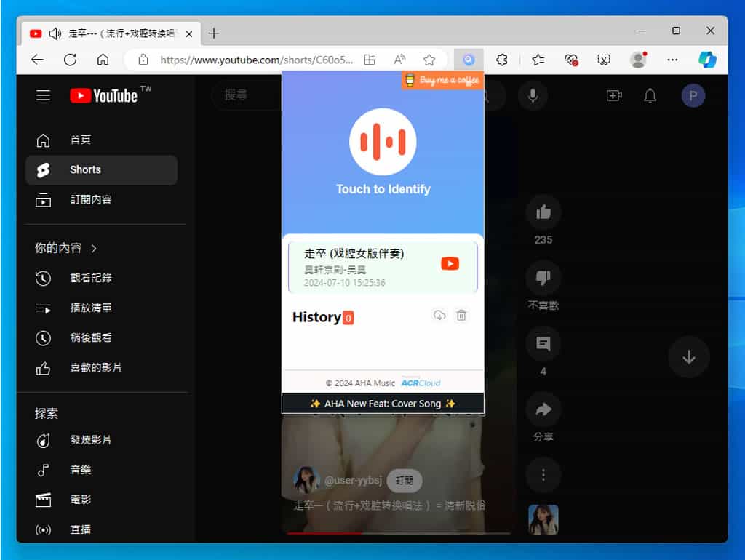Go to the browser home page
This screenshot has height=560, width=745.
click(x=103, y=60)
